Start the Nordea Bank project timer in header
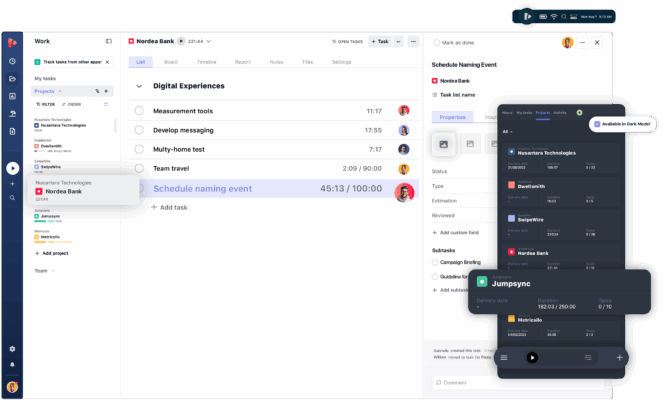 [181, 41]
